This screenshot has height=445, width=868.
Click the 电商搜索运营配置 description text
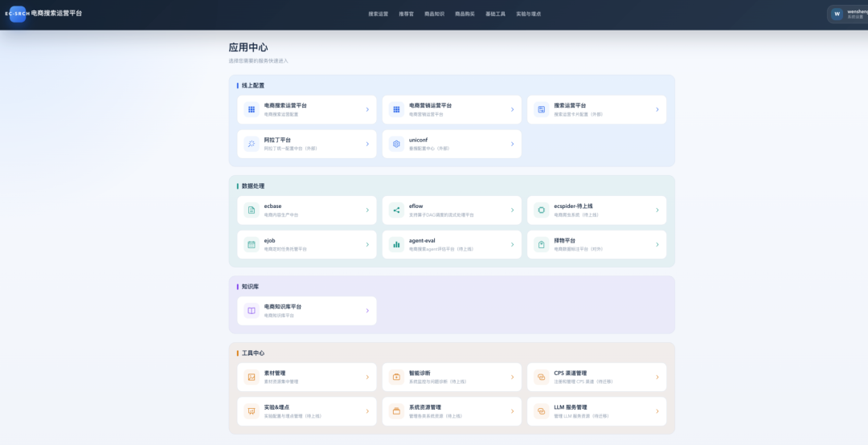[281, 115]
